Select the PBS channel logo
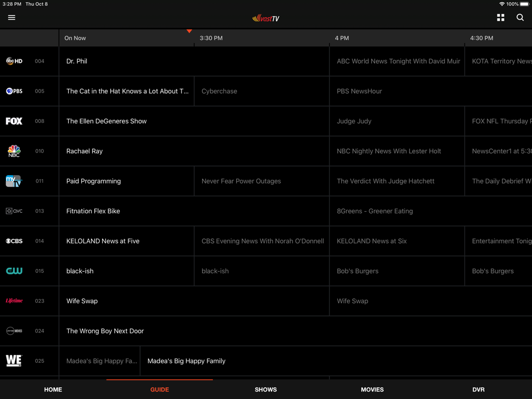This screenshot has height=399, width=532. coord(14,91)
